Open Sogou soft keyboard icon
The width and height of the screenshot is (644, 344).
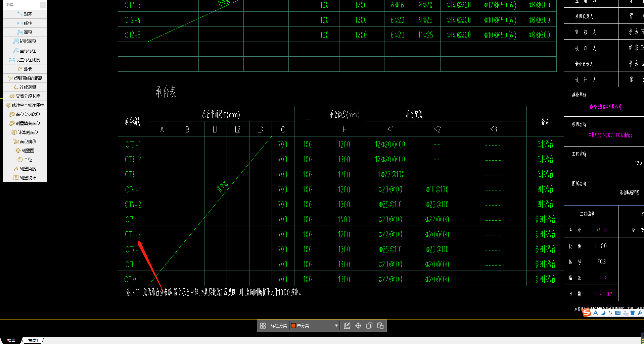coord(618,313)
